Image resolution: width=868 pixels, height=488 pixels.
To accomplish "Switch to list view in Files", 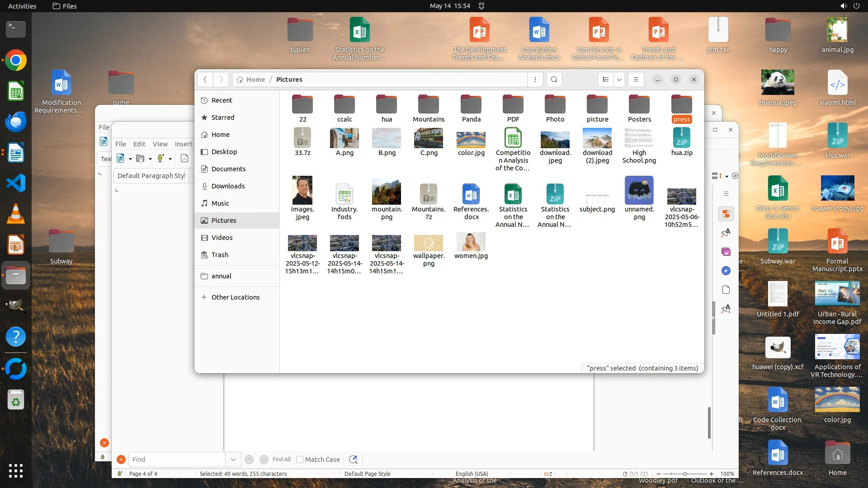I will [606, 80].
